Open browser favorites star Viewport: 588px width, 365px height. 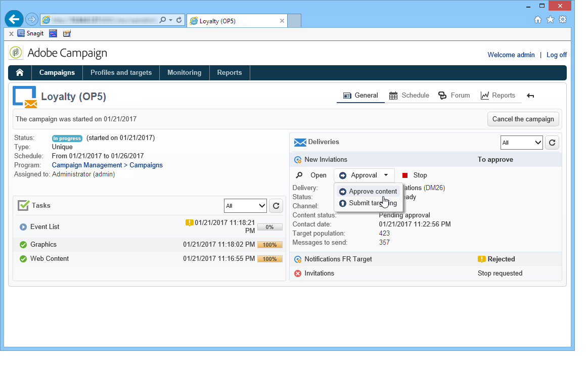[x=550, y=20]
